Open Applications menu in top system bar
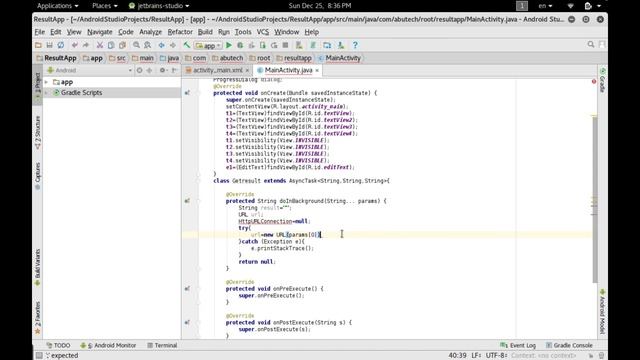This screenshot has width=640, height=360. (x=58, y=6)
